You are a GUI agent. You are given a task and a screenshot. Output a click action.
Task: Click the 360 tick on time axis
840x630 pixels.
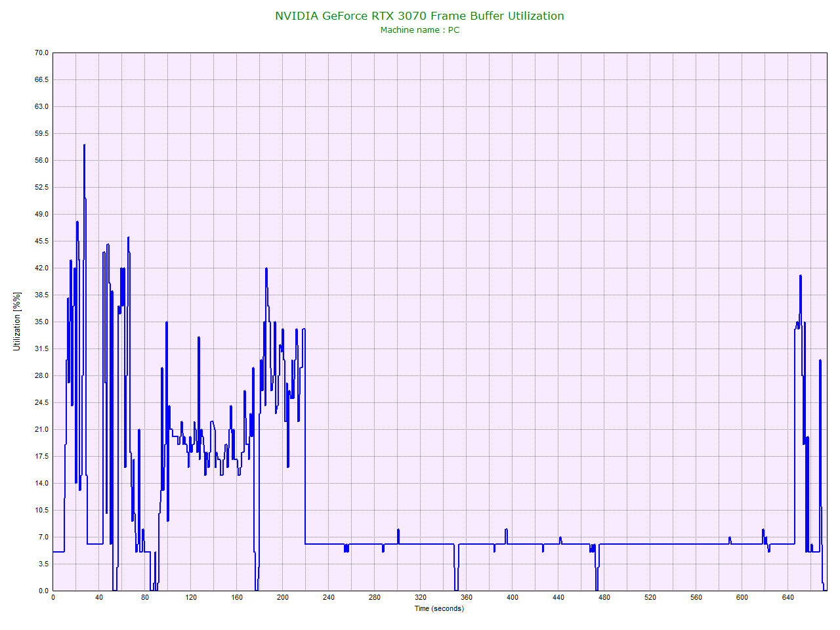click(467, 597)
